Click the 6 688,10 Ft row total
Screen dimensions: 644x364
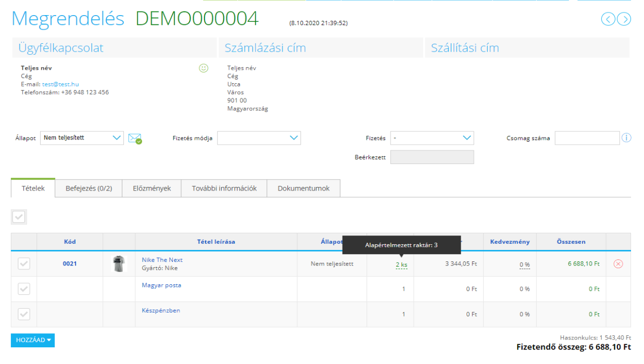pyautogui.click(x=584, y=263)
